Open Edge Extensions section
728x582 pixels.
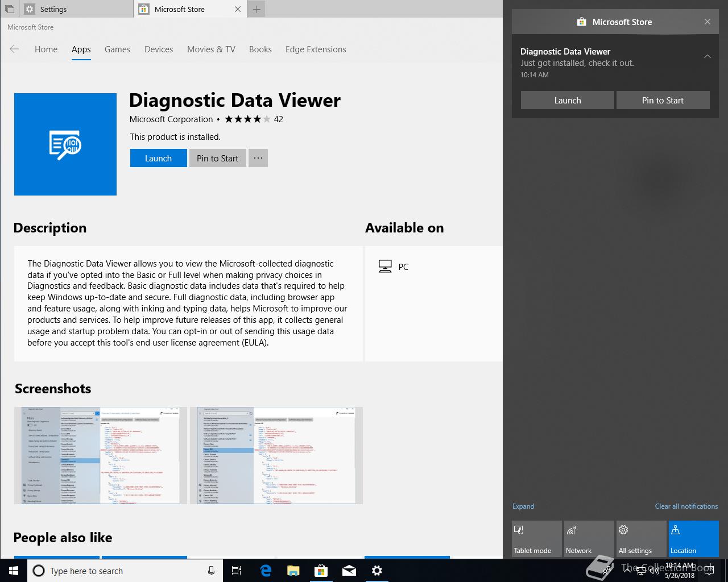(316, 49)
